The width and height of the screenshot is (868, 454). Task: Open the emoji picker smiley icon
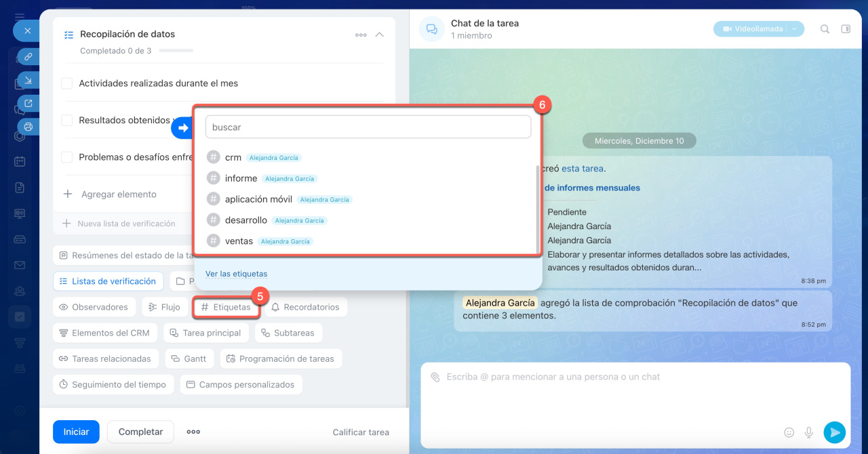tap(789, 432)
